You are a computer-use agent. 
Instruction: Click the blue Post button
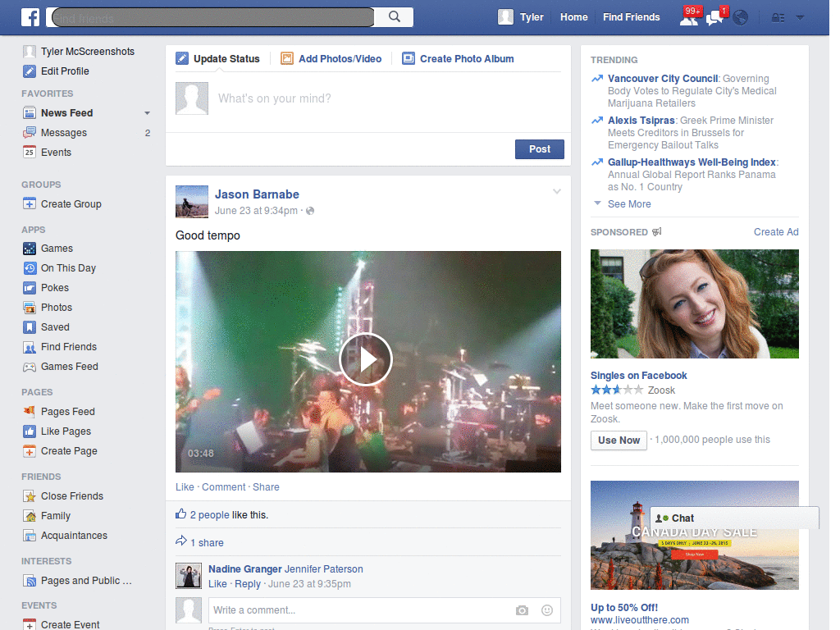click(540, 149)
